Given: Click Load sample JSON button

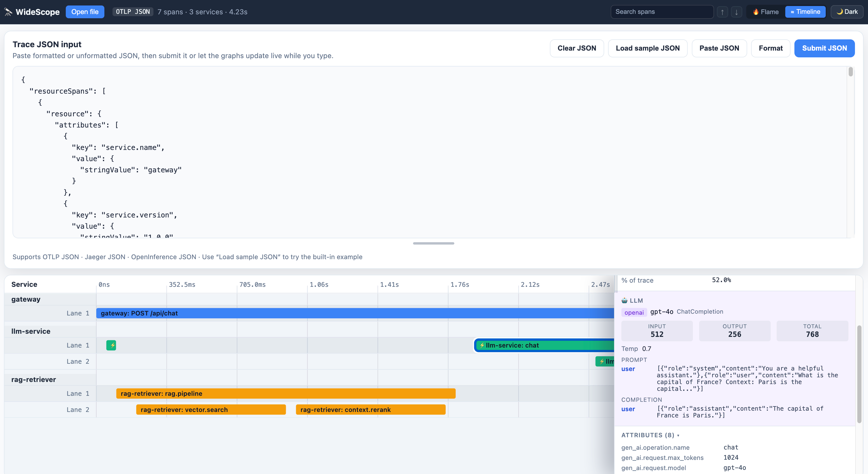Looking at the screenshot, I should 648,48.
